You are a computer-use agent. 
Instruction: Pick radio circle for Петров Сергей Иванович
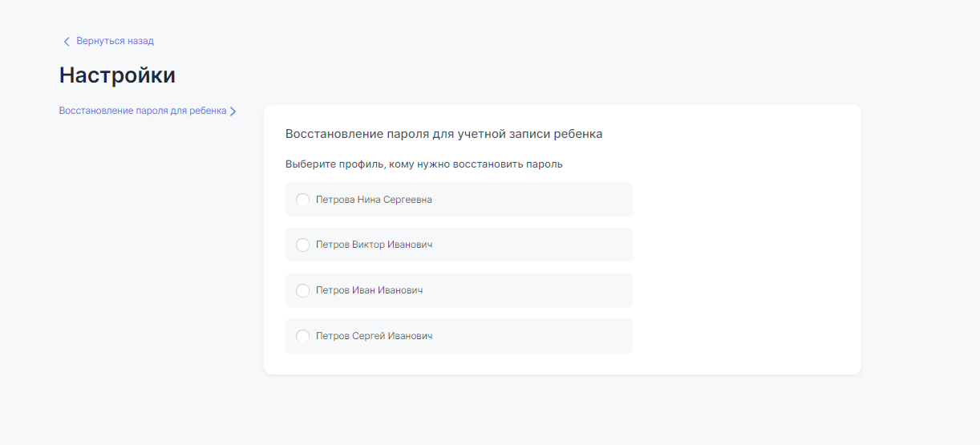point(302,336)
